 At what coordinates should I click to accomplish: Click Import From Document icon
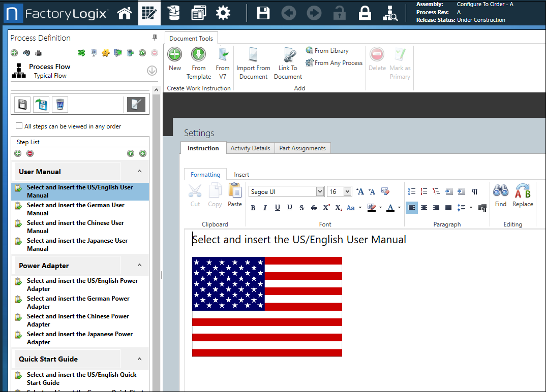pyautogui.click(x=253, y=54)
